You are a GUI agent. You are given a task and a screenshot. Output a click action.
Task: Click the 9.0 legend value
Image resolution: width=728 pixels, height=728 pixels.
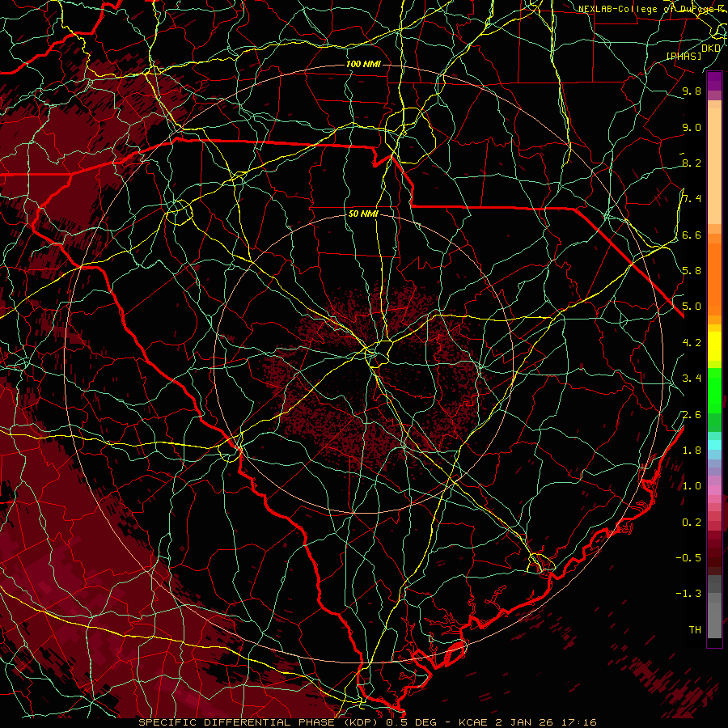tap(692, 127)
